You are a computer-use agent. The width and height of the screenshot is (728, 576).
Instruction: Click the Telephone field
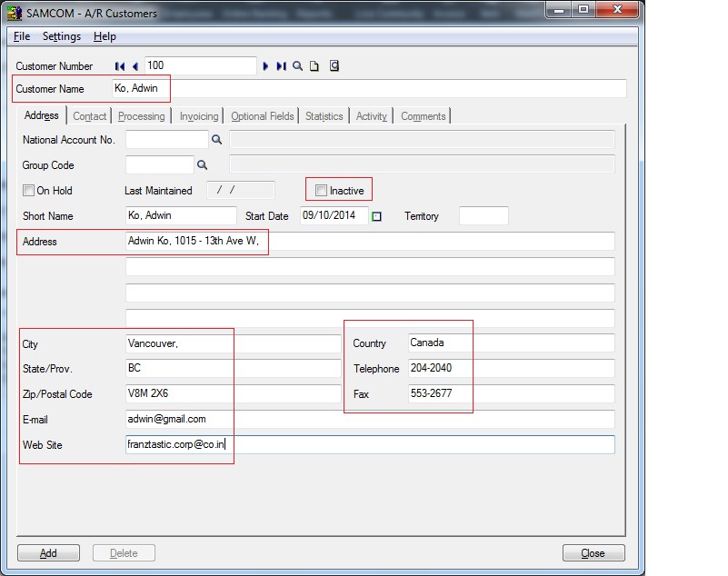click(511, 368)
